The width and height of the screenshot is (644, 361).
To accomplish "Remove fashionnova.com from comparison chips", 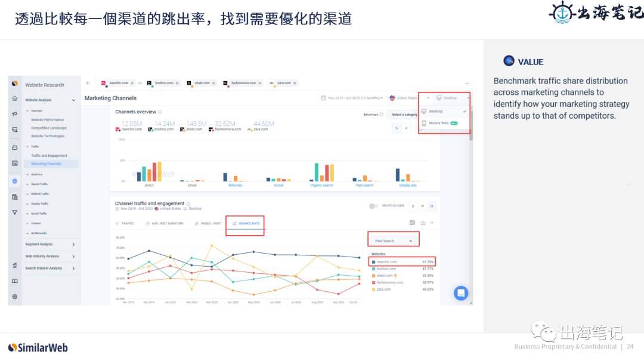I will tap(260, 83).
